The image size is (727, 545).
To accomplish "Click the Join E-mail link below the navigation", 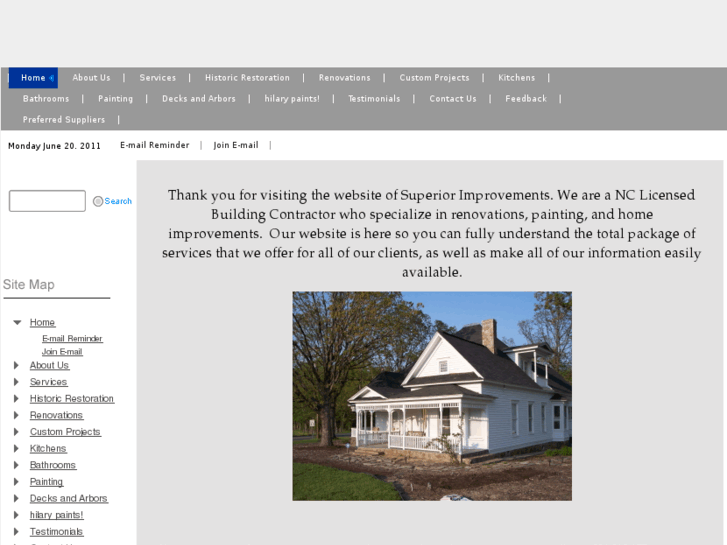I will tap(236, 145).
